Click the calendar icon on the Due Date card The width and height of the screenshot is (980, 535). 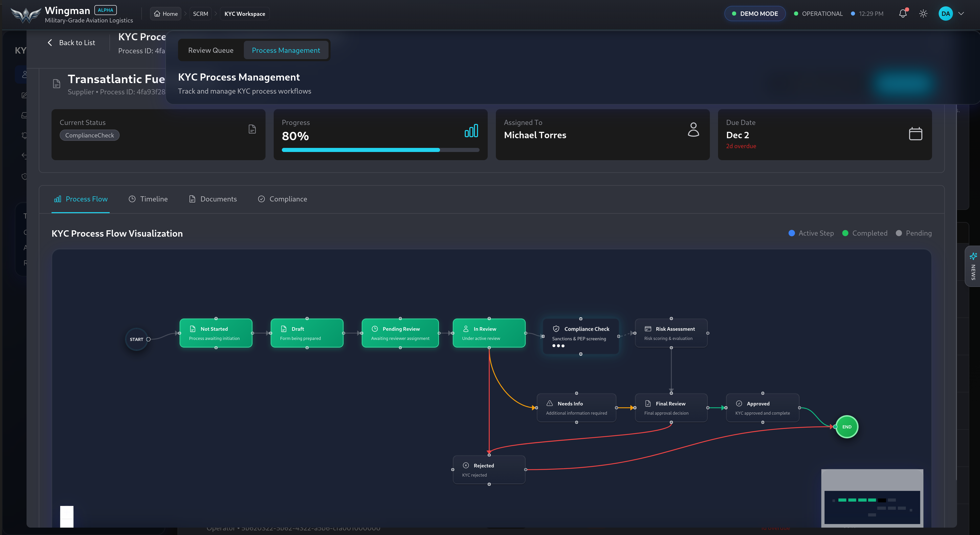pyautogui.click(x=915, y=133)
